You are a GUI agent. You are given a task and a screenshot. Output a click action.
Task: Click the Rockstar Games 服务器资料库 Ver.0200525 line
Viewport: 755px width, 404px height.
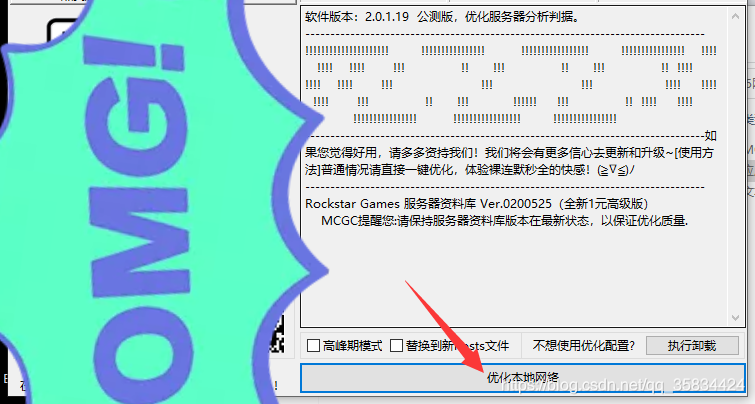(477, 204)
